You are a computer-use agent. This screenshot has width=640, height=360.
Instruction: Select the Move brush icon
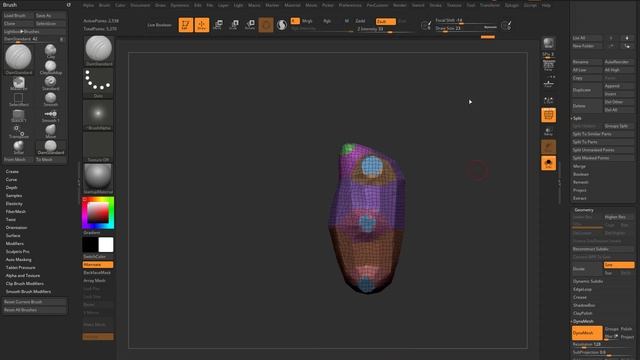click(51, 131)
